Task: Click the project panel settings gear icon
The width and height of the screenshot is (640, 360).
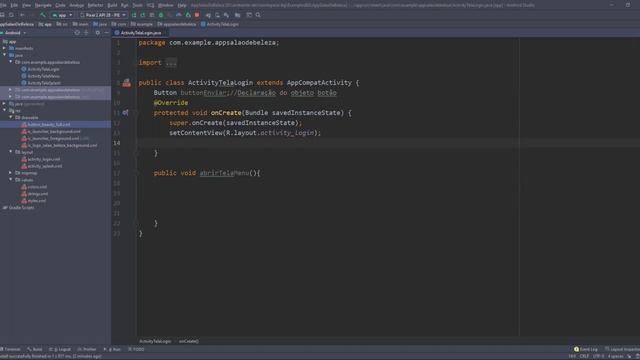Action: pos(98,33)
